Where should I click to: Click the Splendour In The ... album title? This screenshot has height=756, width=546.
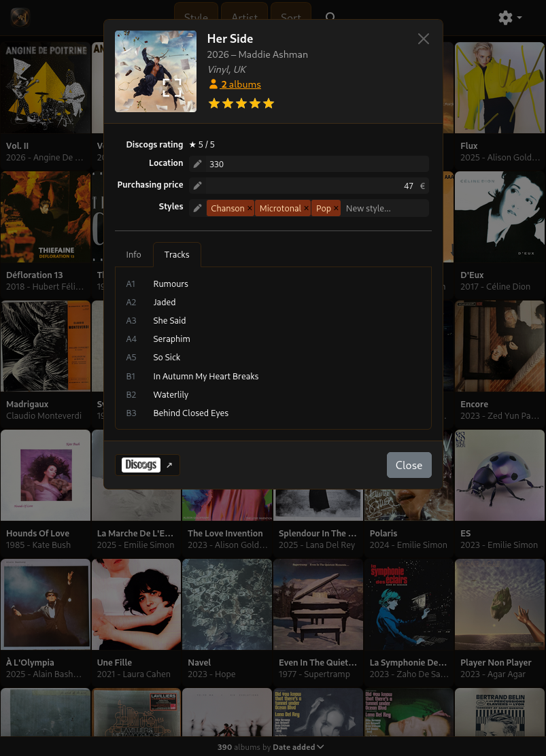click(318, 533)
